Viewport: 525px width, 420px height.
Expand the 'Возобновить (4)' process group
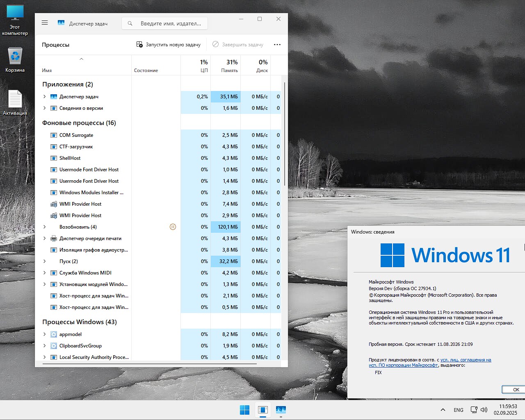[45, 227]
